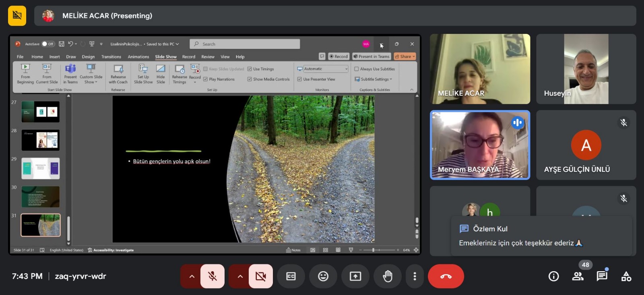Leave the call with red hang-up button
Viewport: 644px width, 295px height.
coord(446,276)
